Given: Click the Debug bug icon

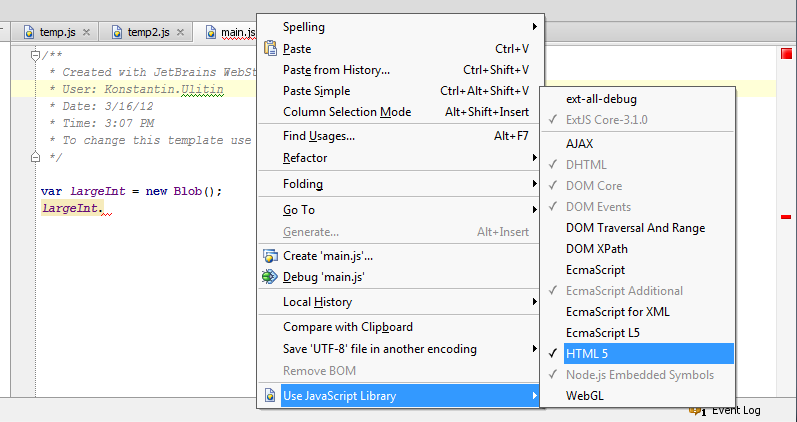Looking at the screenshot, I should [269, 277].
